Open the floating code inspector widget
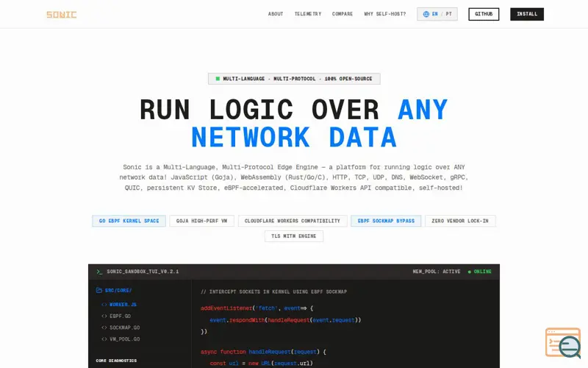 pos(563,343)
